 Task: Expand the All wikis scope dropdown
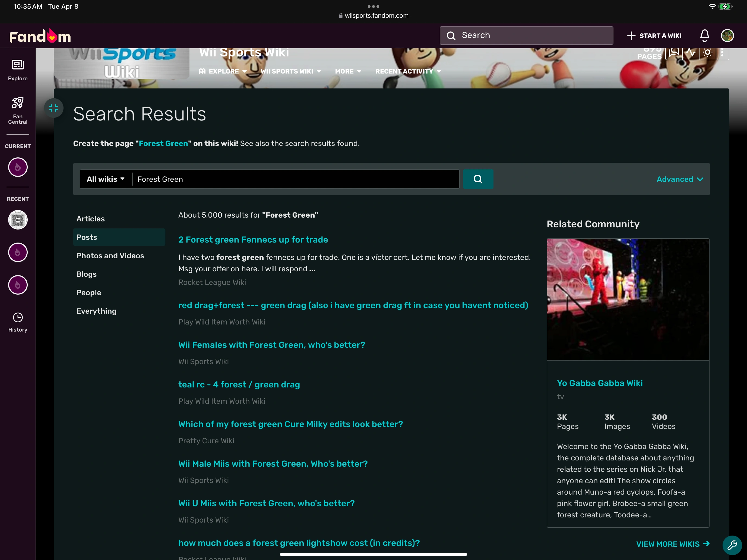coord(106,179)
